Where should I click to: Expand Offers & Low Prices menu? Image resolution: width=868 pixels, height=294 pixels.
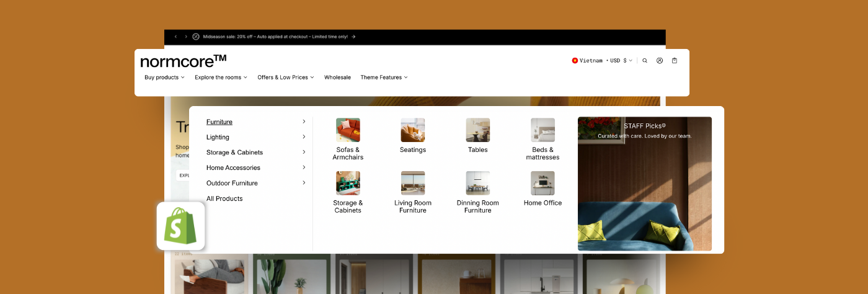coord(286,78)
